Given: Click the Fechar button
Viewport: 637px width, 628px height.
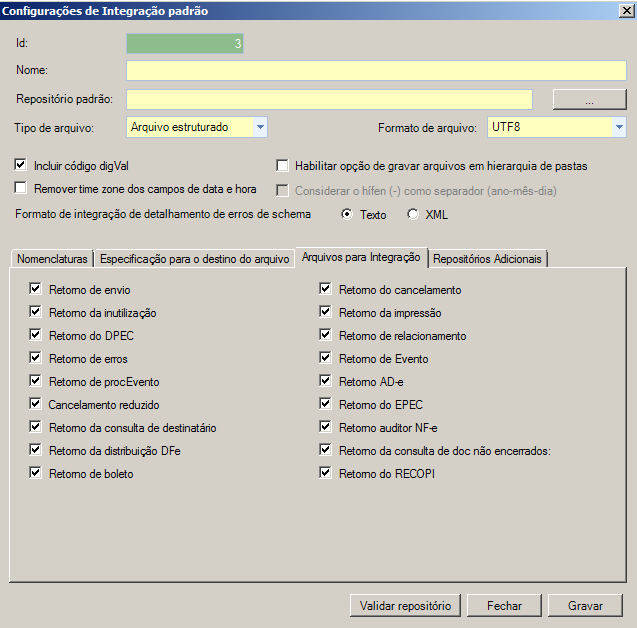Looking at the screenshot, I should tap(504, 605).
